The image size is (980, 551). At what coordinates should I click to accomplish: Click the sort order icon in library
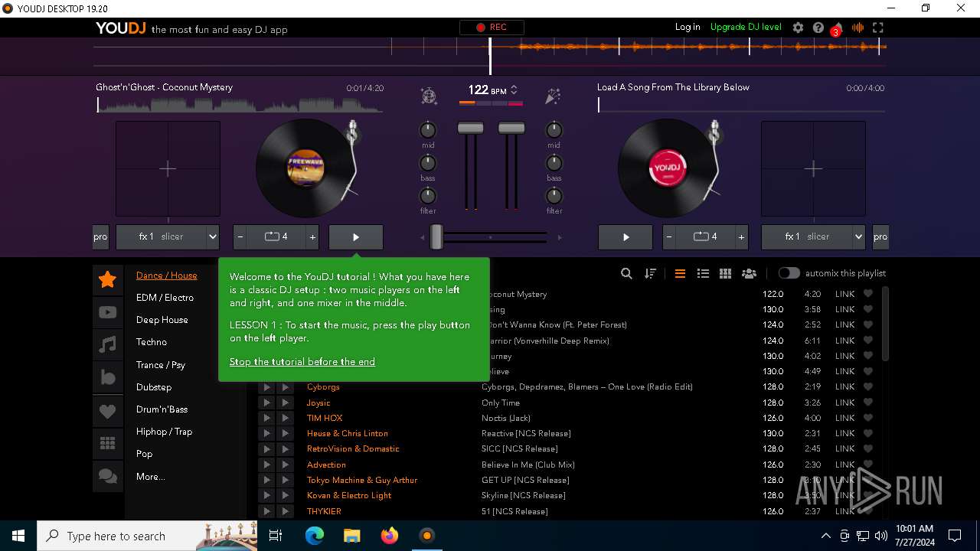[x=651, y=273]
